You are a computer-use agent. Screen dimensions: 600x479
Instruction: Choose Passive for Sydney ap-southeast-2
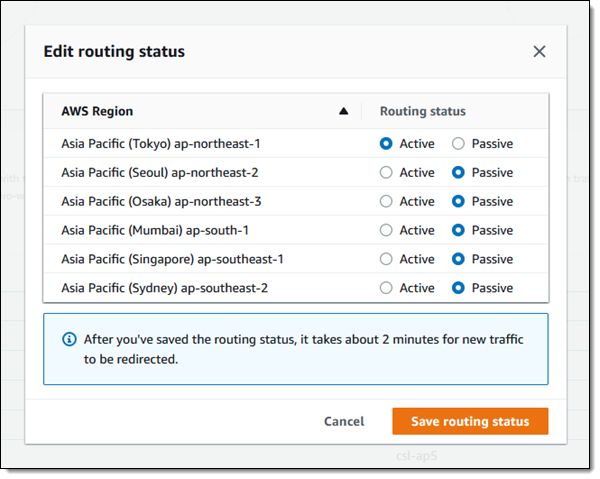point(458,289)
